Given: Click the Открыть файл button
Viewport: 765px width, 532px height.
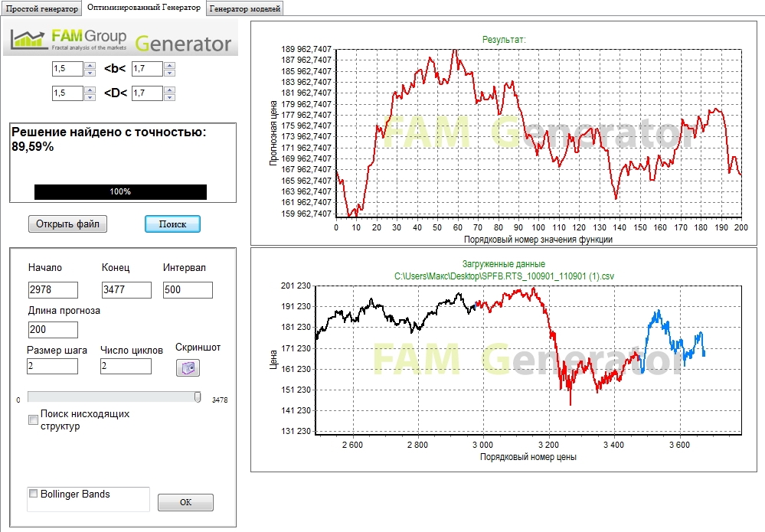Looking at the screenshot, I should tap(68, 224).
